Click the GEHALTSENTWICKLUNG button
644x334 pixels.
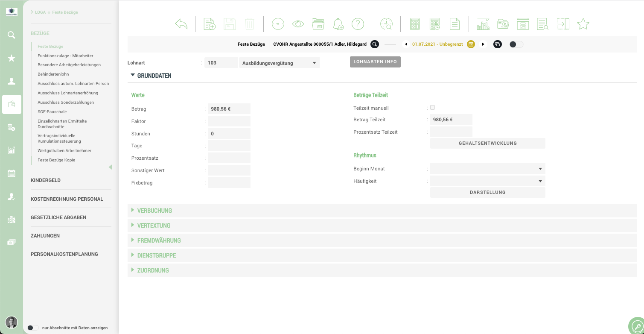pyautogui.click(x=487, y=144)
